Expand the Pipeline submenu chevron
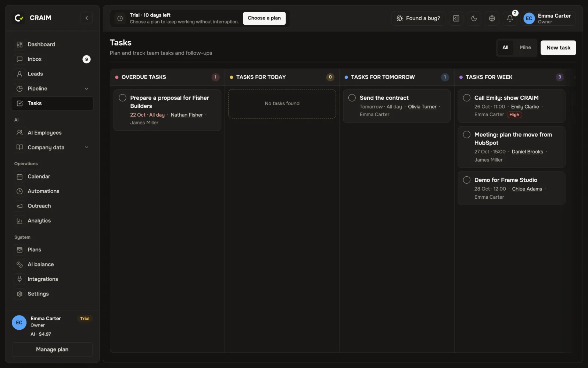Image resolution: width=588 pixels, height=368 pixels. pyautogui.click(x=87, y=89)
